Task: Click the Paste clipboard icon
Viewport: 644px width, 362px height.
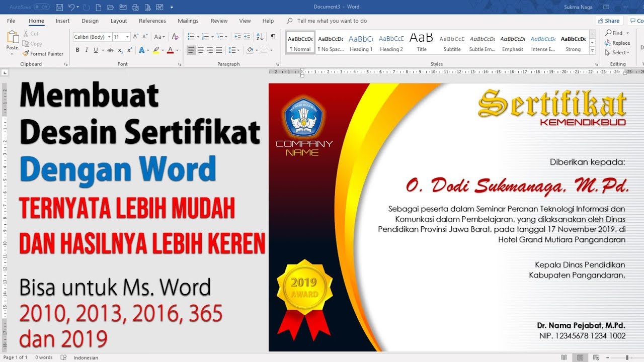Action: 13,37
